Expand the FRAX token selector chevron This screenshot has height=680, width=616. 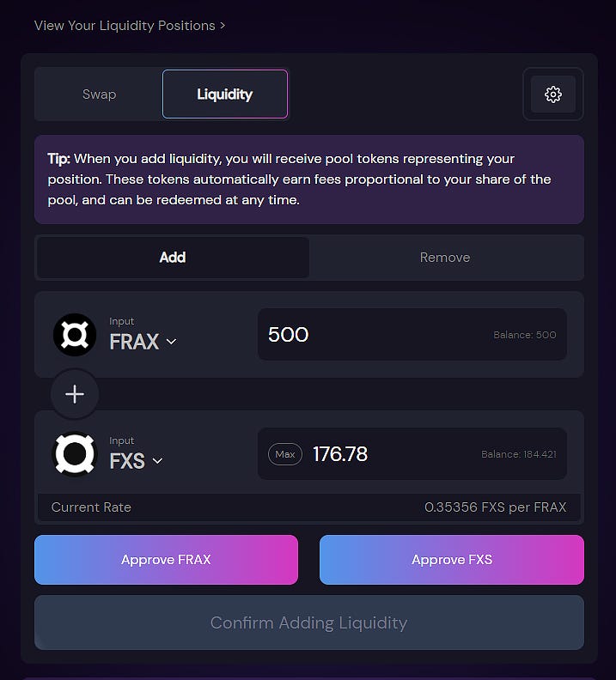(x=171, y=342)
